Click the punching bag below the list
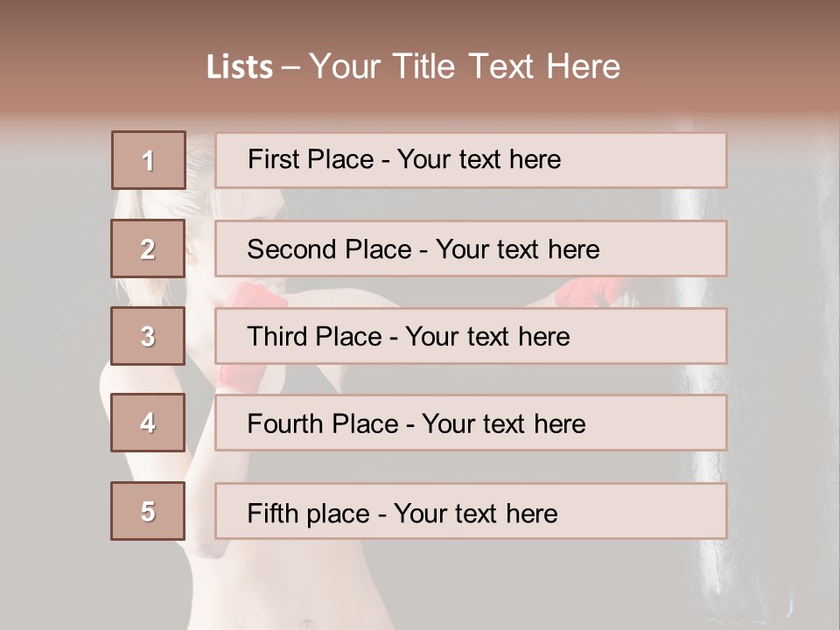 700,577
